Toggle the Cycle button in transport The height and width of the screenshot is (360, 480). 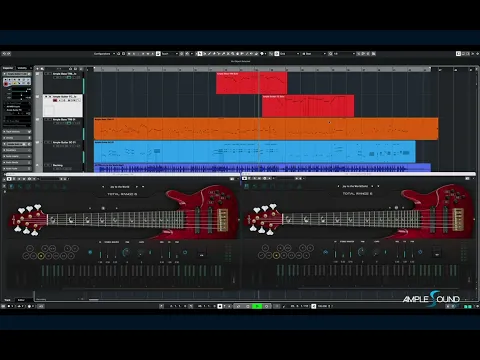238,306
